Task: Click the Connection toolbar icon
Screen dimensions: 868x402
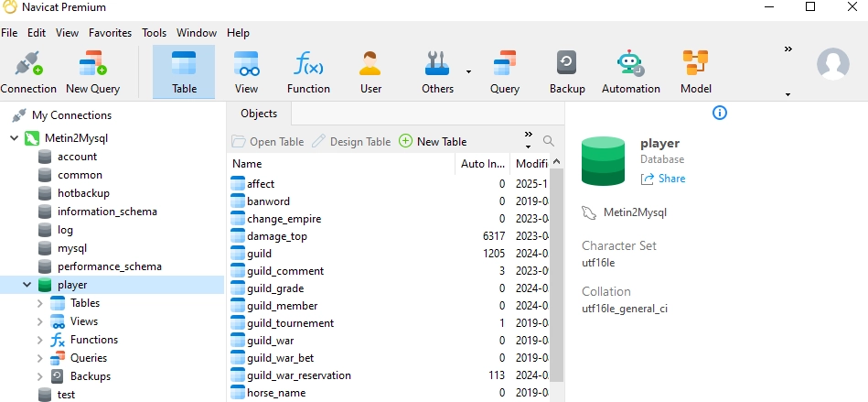Action: (28, 72)
